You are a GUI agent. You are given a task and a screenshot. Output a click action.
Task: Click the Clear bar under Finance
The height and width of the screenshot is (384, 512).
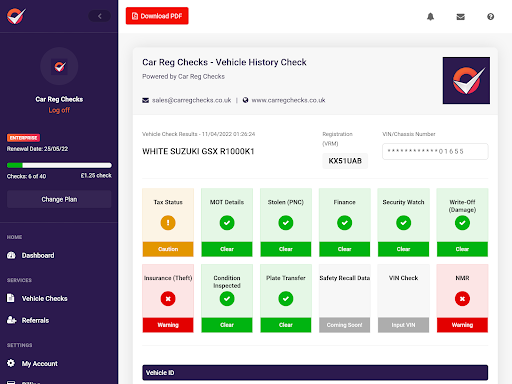[x=345, y=249]
